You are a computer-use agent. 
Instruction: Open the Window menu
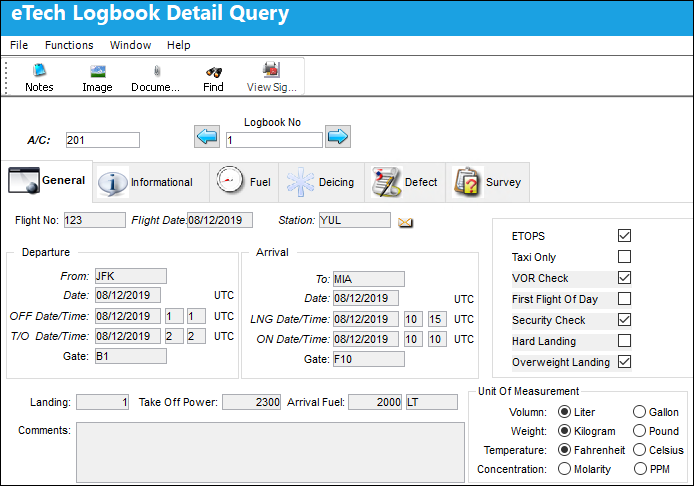click(130, 45)
